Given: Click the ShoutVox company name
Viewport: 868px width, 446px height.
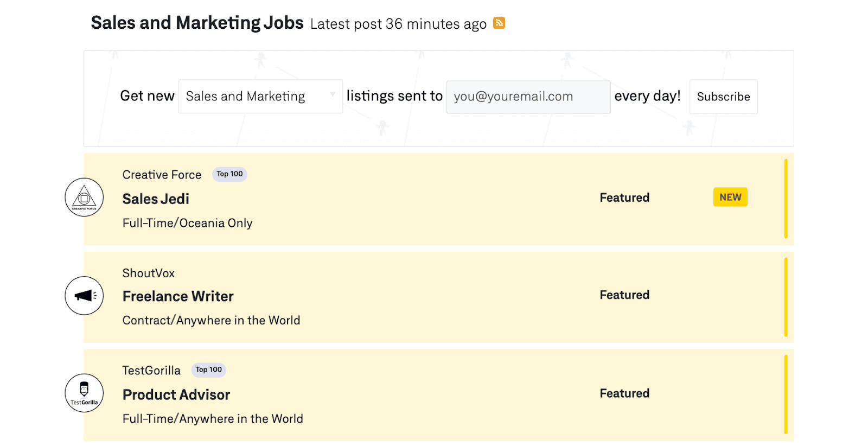Looking at the screenshot, I should [x=149, y=273].
